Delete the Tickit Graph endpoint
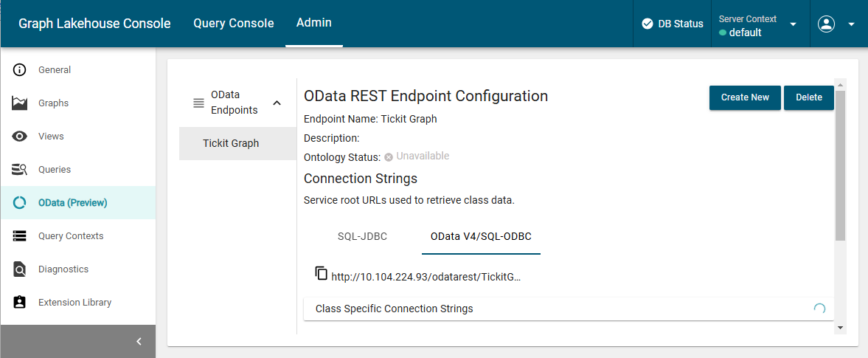The width and height of the screenshot is (868, 358). (x=808, y=97)
